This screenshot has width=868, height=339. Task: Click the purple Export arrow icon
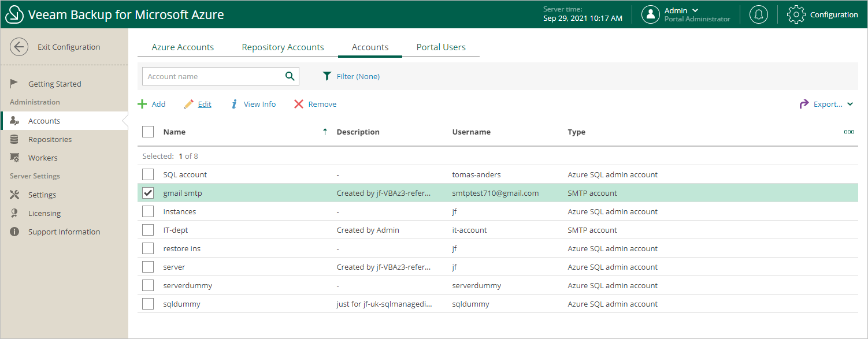pyautogui.click(x=804, y=104)
